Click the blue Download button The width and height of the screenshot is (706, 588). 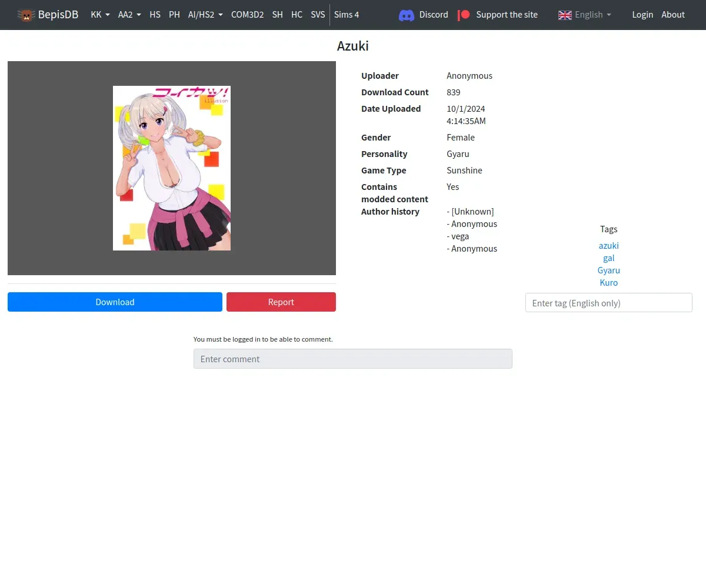(115, 302)
